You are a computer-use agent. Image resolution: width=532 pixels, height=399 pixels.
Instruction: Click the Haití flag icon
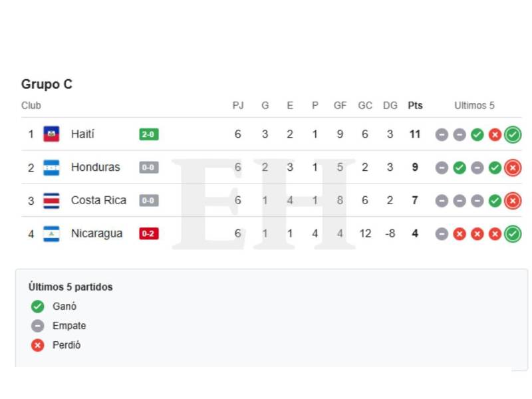tap(51, 134)
